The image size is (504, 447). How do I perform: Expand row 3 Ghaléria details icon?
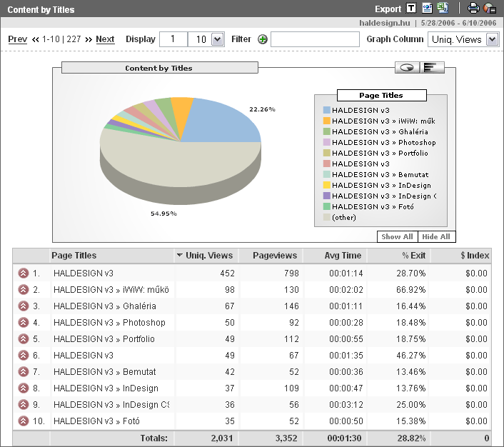coord(23,306)
